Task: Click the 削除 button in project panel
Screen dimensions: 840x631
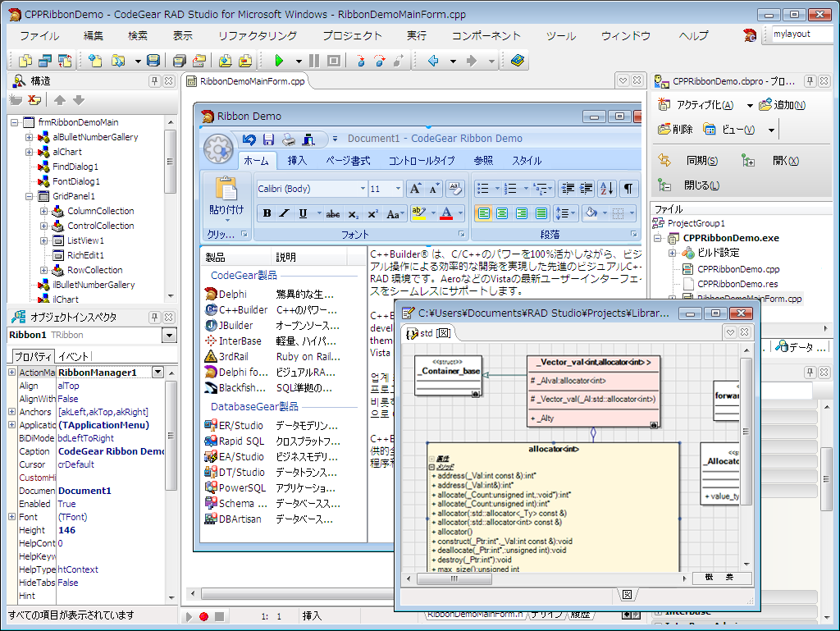Action: (x=676, y=130)
